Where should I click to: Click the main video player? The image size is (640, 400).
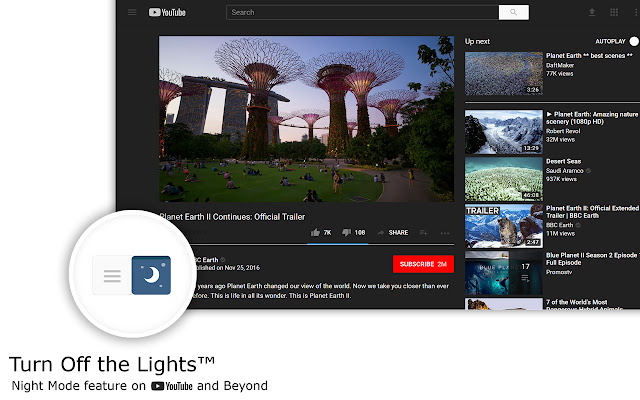(306, 119)
